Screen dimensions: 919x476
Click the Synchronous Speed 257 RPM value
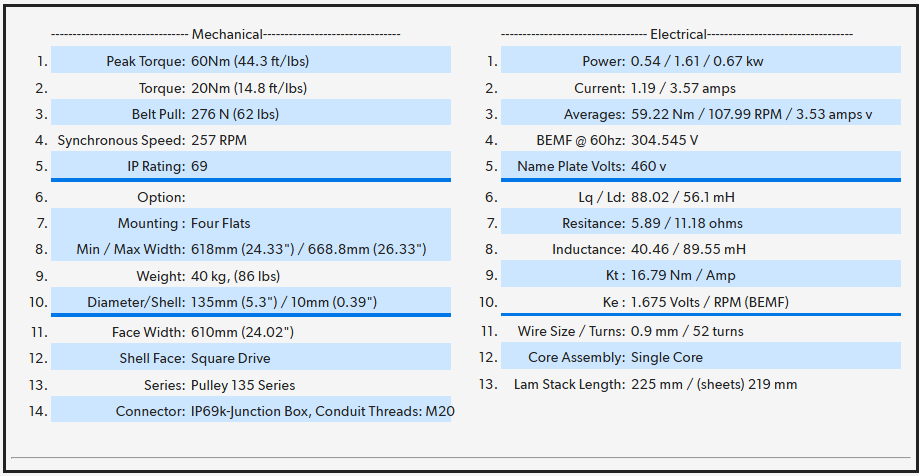[219, 140]
